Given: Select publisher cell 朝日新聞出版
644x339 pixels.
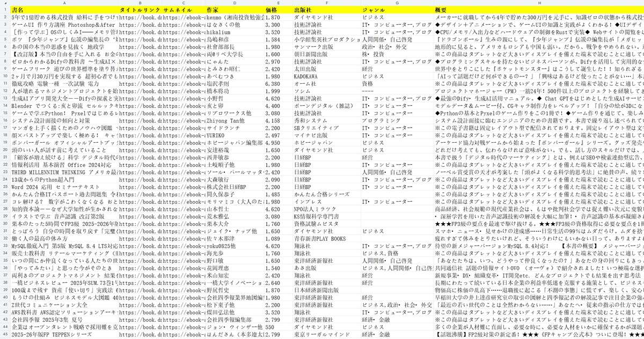Looking at the screenshot, I should tap(327, 55).
